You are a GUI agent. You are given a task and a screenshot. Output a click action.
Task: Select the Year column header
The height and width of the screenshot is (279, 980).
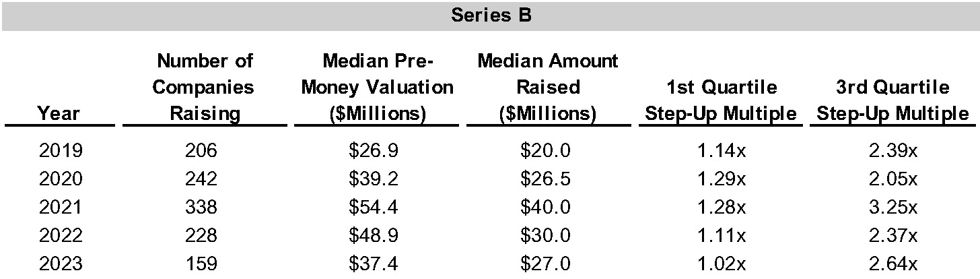pyautogui.click(x=58, y=113)
